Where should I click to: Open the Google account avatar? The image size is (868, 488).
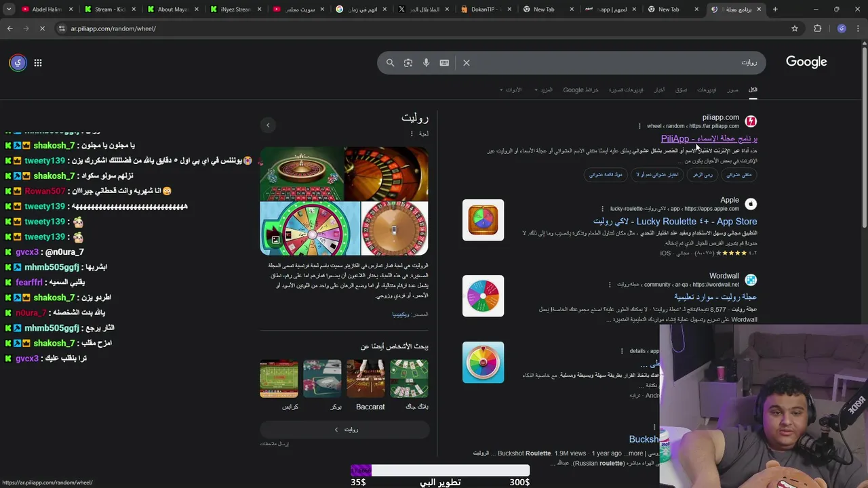tap(18, 63)
